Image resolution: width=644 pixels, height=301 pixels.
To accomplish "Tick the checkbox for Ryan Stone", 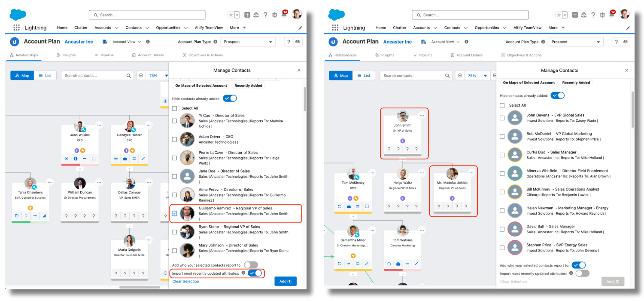I will point(175,232).
